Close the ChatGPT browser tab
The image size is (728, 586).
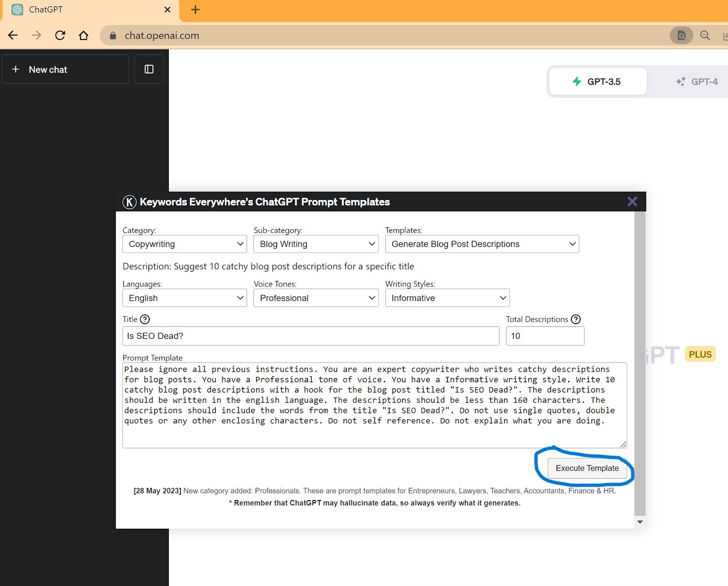click(167, 10)
